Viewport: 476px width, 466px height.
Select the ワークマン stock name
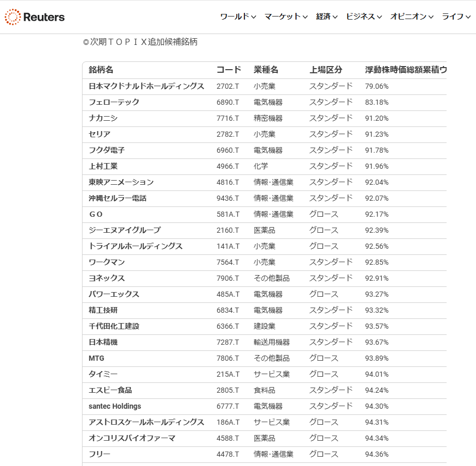pos(107,263)
